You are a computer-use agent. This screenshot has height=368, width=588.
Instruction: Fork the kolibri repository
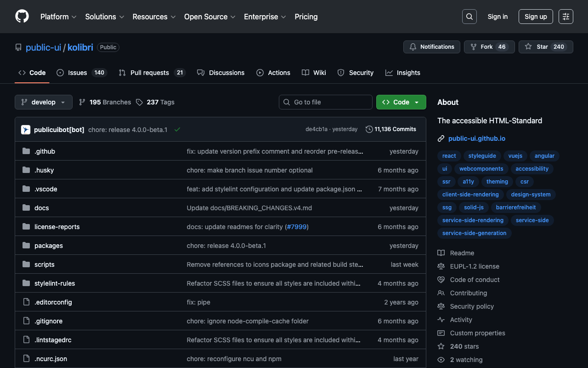pos(489,47)
